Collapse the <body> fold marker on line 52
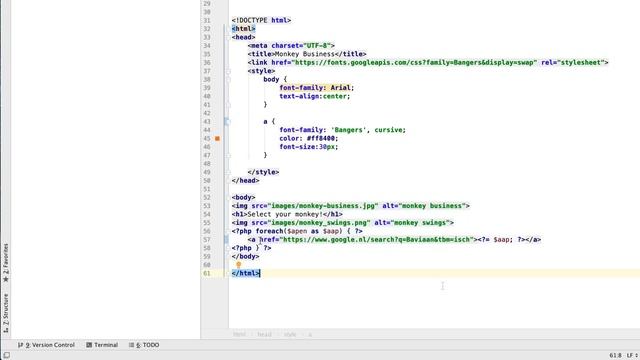The height and width of the screenshot is (360, 640). [x=228, y=198]
